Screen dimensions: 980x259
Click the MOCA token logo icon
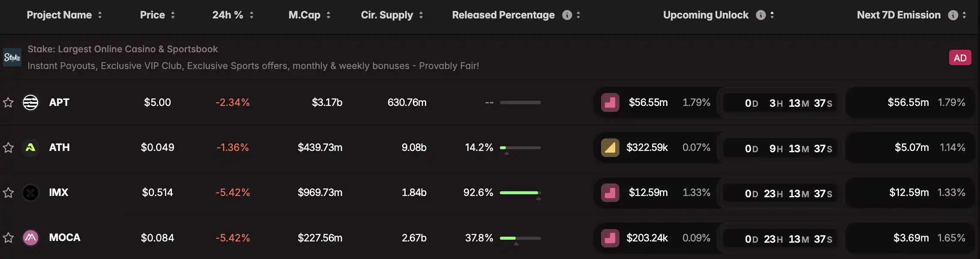30,238
